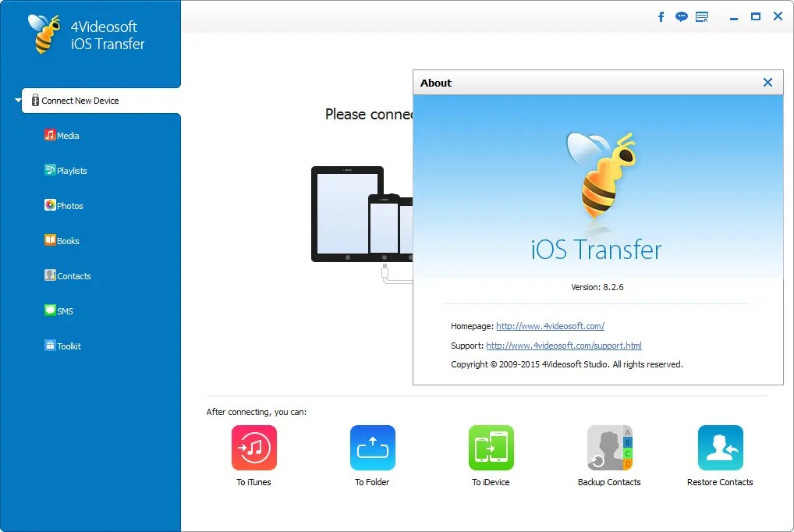794x532 pixels.
Task: Maximize the iOS Transfer window
Action: coord(756,16)
